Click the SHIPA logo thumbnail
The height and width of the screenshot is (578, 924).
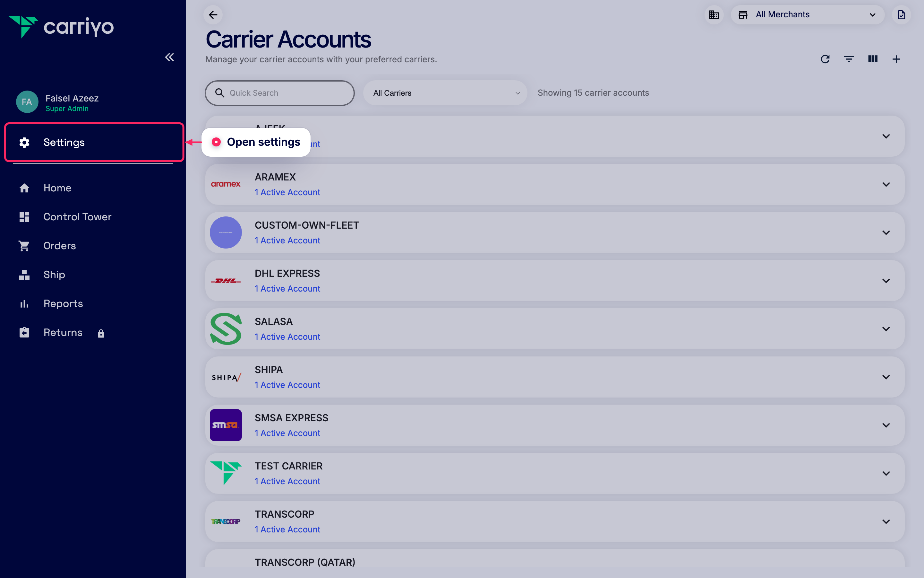pos(227,377)
